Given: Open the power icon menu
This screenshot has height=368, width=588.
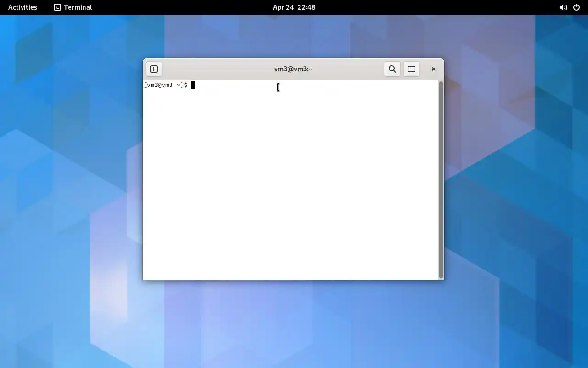Looking at the screenshot, I should (x=577, y=7).
